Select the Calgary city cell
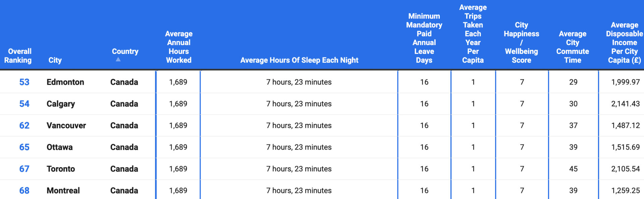 pos(61,104)
